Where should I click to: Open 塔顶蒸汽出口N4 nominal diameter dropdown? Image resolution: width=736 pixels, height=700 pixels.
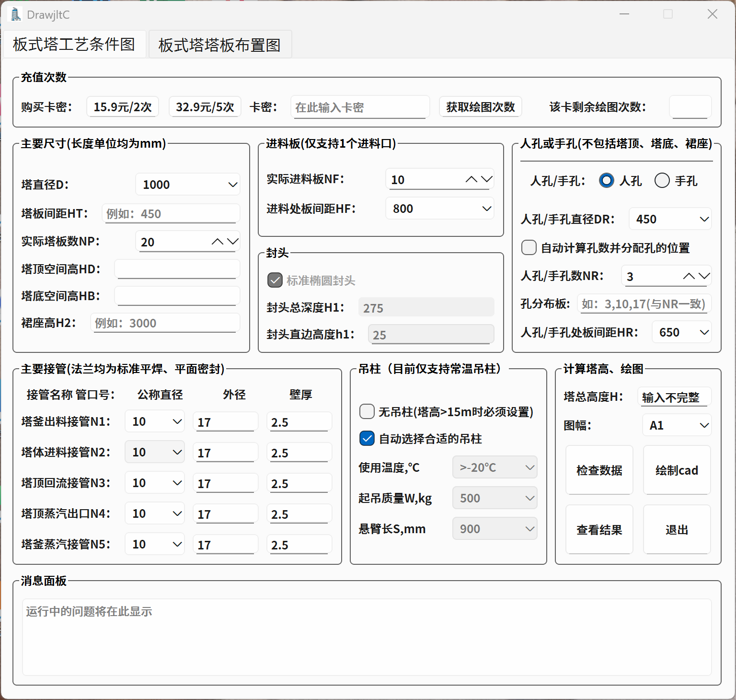click(x=155, y=513)
